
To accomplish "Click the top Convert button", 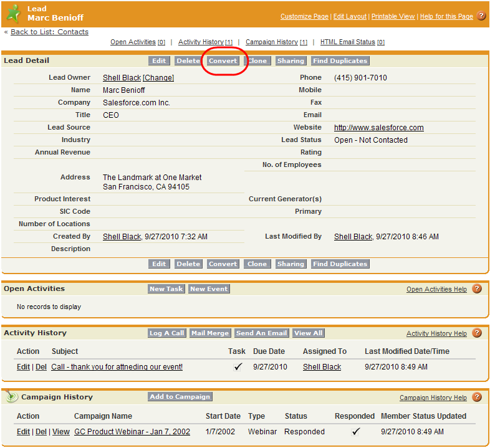I will pos(223,60).
